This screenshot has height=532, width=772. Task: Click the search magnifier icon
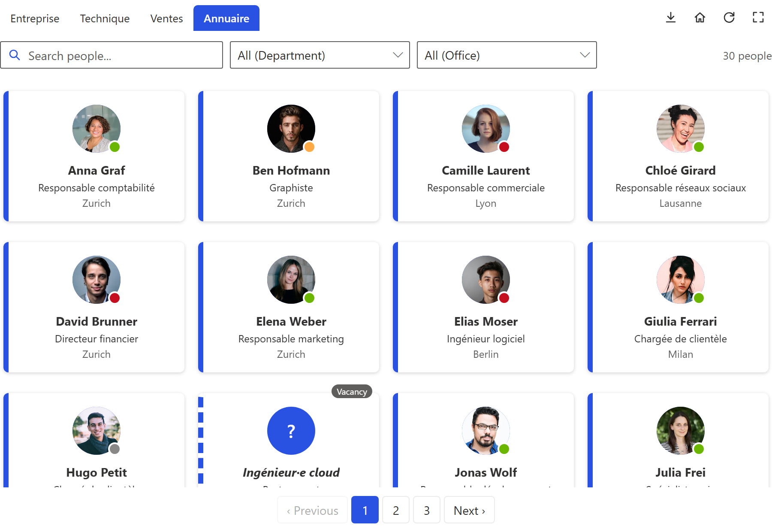[15, 55]
